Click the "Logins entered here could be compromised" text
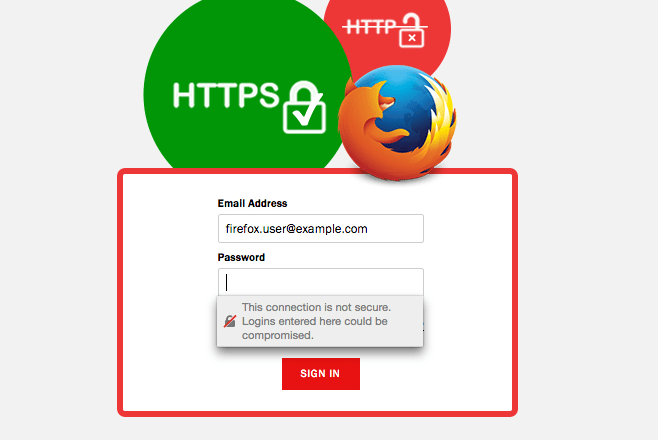 (x=314, y=328)
